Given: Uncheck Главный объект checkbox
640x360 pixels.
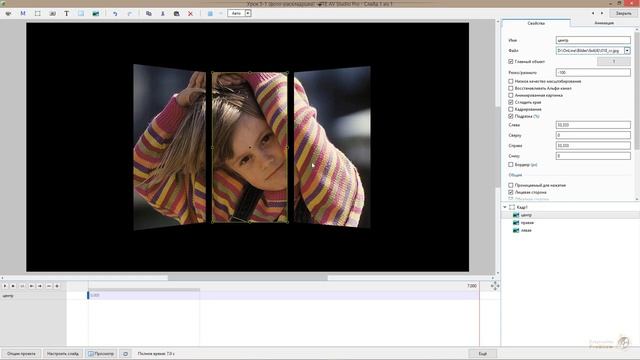Looking at the screenshot, I should click(511, 62).
